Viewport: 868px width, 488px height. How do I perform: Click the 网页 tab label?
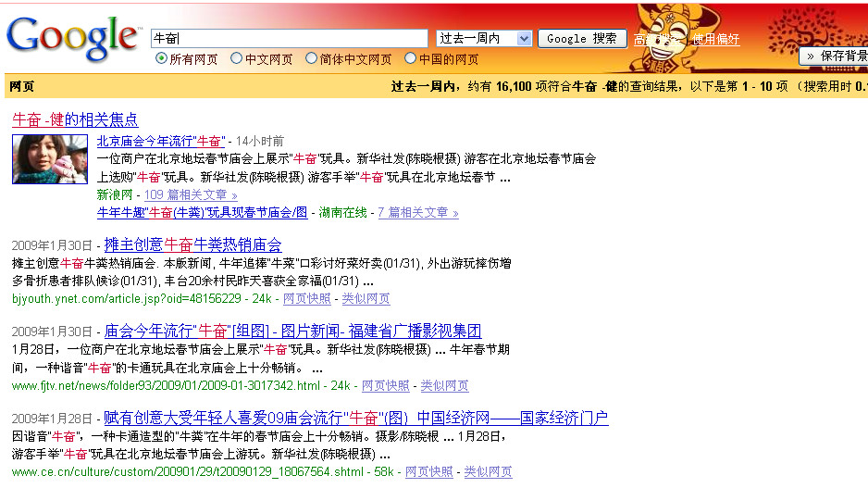(x=21, y=86)
